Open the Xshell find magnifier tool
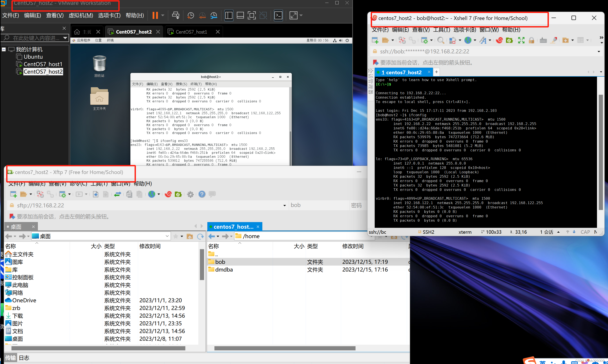Screen dimensions: 608x364 [x=441, y=40]
